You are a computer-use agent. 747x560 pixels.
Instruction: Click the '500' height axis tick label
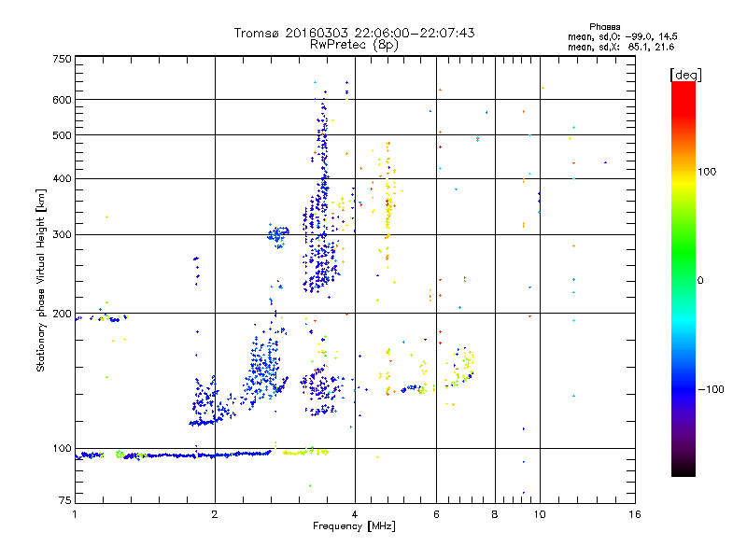point(62,135)
